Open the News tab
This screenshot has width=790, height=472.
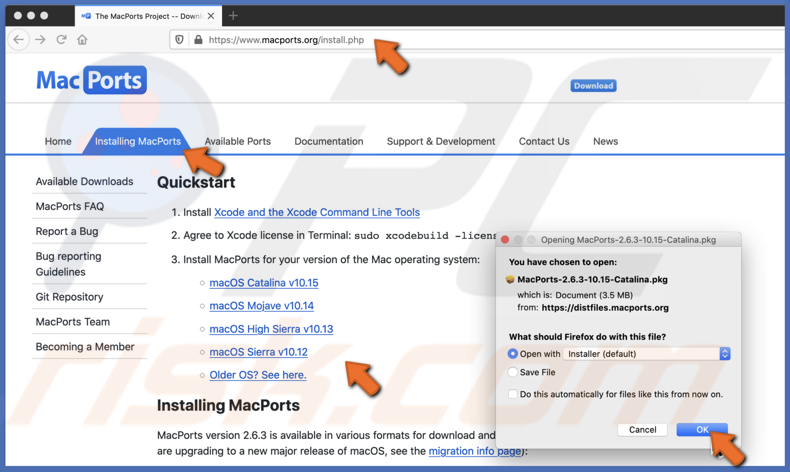[606, 142]
